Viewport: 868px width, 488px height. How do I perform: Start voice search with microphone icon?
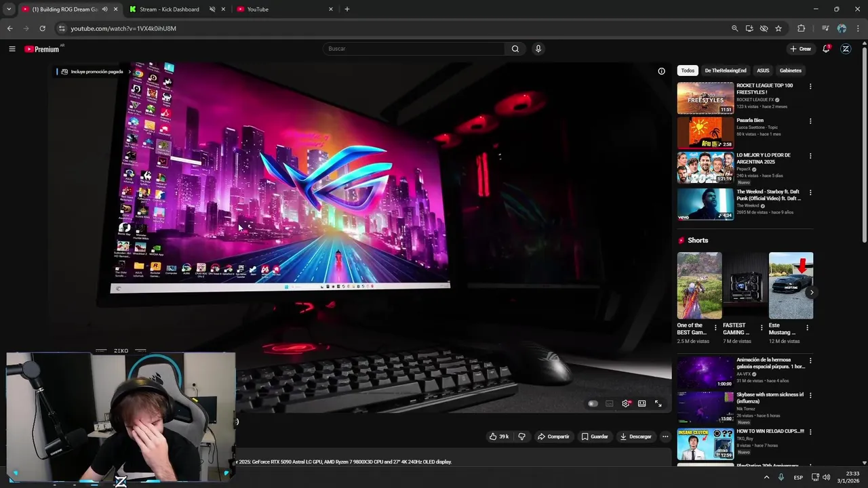point(538,49)
